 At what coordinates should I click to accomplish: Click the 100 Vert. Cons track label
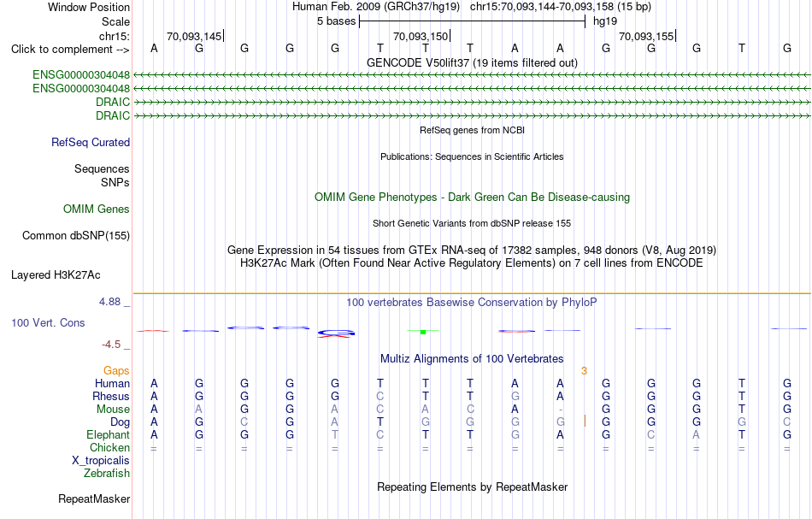48,322
